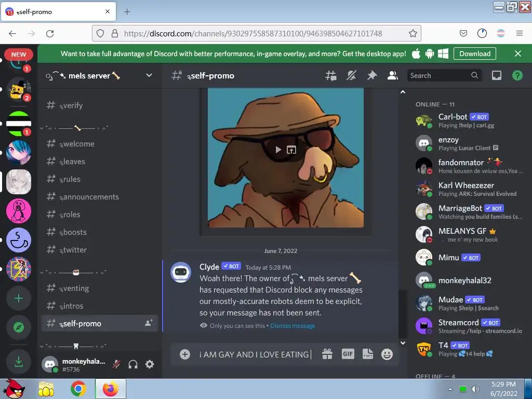The height and width of the screenshot is (399, 532).
Task: Select Carl-bot in member list
Action: click(470, 121)
